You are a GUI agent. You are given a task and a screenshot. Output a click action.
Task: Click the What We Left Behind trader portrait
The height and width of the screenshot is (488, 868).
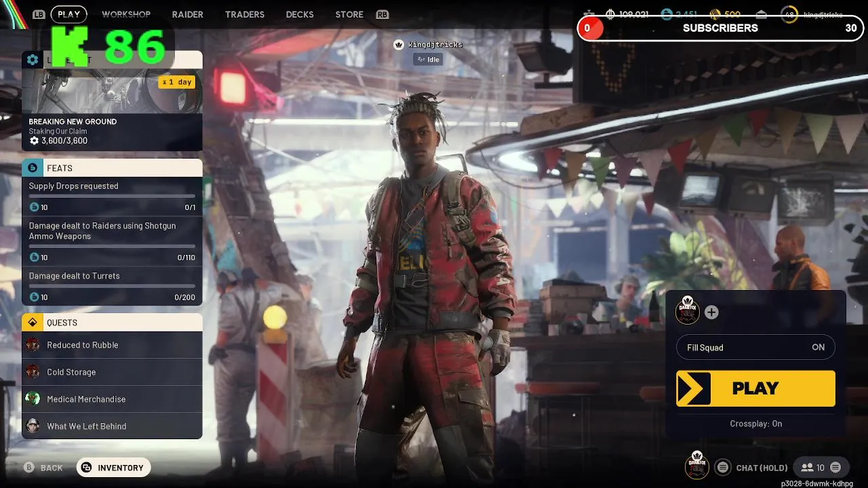pyautogui.click(x=33, y=426)
